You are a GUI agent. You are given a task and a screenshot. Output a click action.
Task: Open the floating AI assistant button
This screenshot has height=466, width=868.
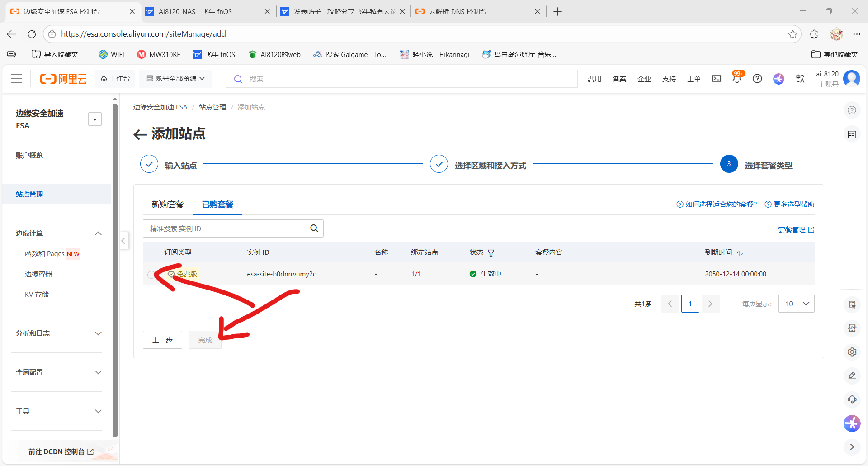[852, 423]
